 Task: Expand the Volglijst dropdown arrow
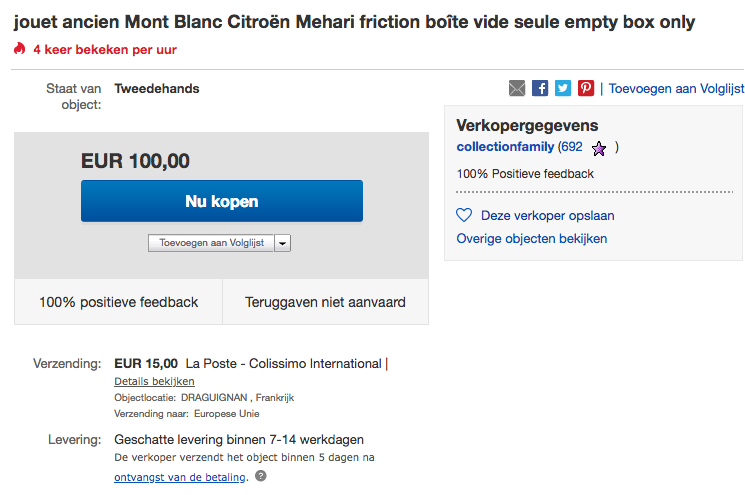tap(282, 243)
